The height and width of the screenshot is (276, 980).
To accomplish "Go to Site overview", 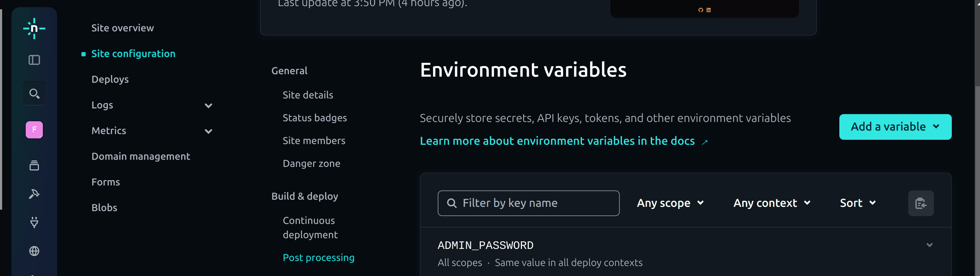I will 122,28.
